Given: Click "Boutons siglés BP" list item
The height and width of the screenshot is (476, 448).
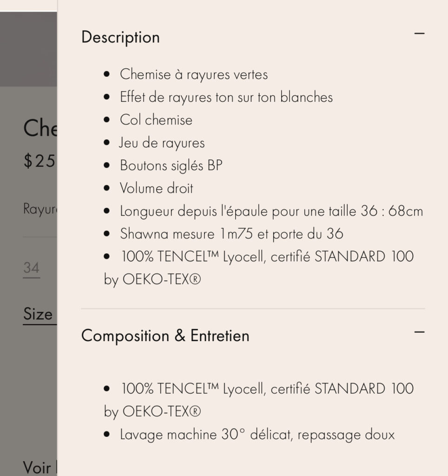Looking at the screenshot, I should pos(171,165).
